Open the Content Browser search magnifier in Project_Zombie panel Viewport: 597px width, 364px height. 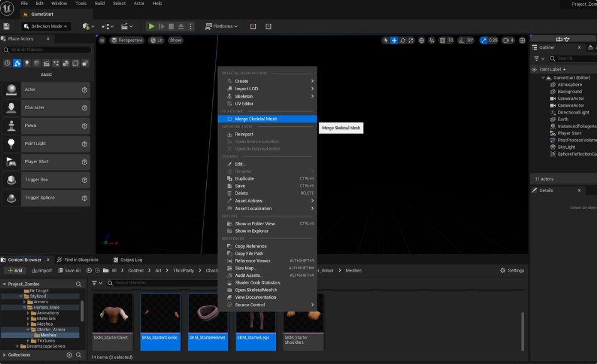click(x=79, y=284)
